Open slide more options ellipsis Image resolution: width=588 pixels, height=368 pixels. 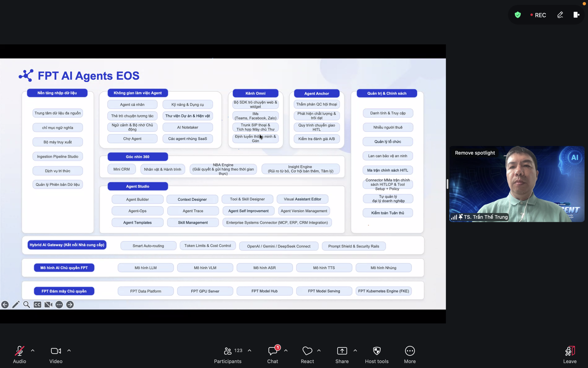[59, 305]
